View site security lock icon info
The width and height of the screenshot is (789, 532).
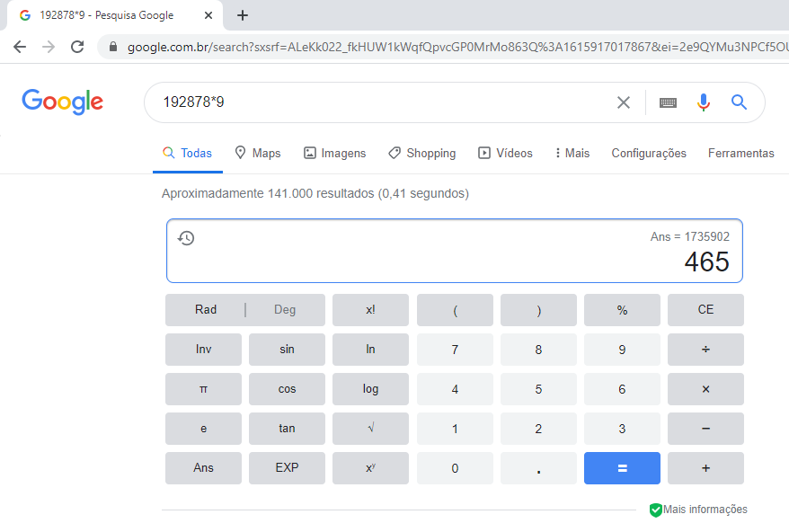click(x=113, y=47)
